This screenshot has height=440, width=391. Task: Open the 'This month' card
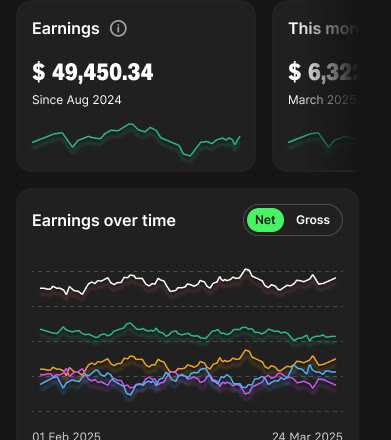315,86
